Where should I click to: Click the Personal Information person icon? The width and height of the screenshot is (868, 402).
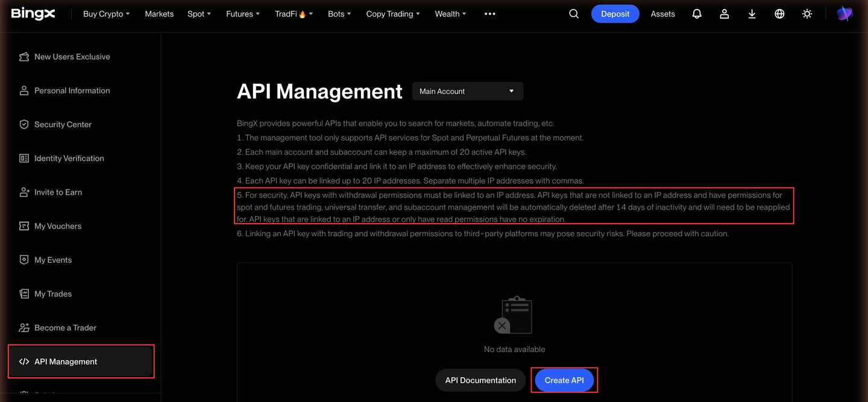click(x=24, y=90)
